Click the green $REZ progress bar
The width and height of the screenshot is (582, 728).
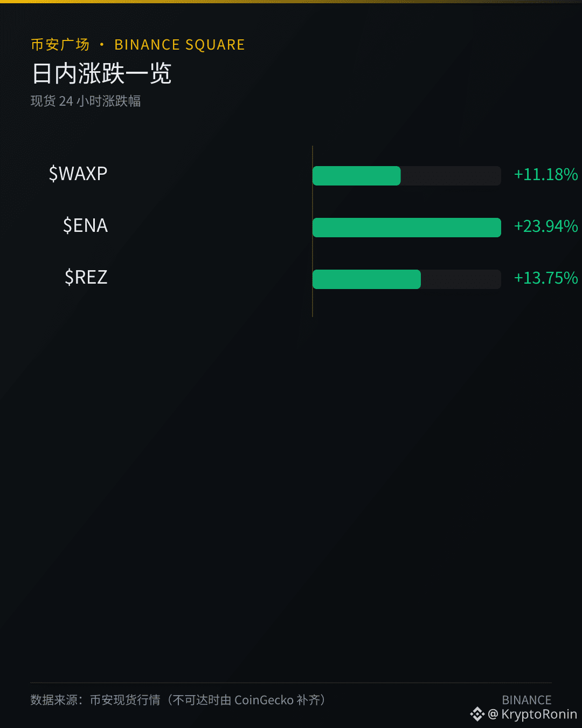[366, 279]
